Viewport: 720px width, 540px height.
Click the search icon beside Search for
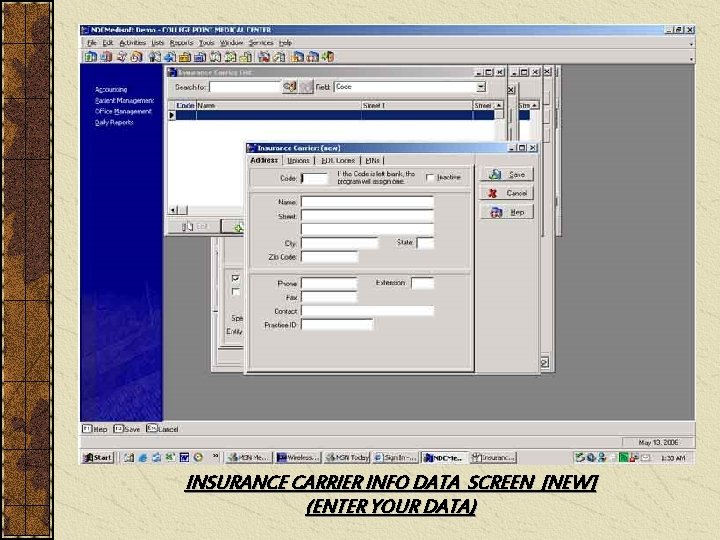pos(289,86)
